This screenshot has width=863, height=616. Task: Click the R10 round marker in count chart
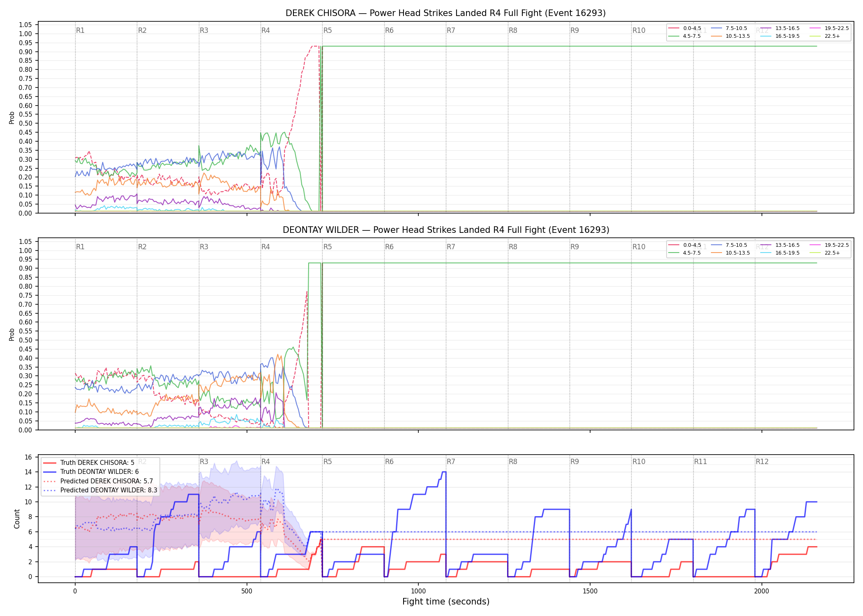click(x=639, y=462)
